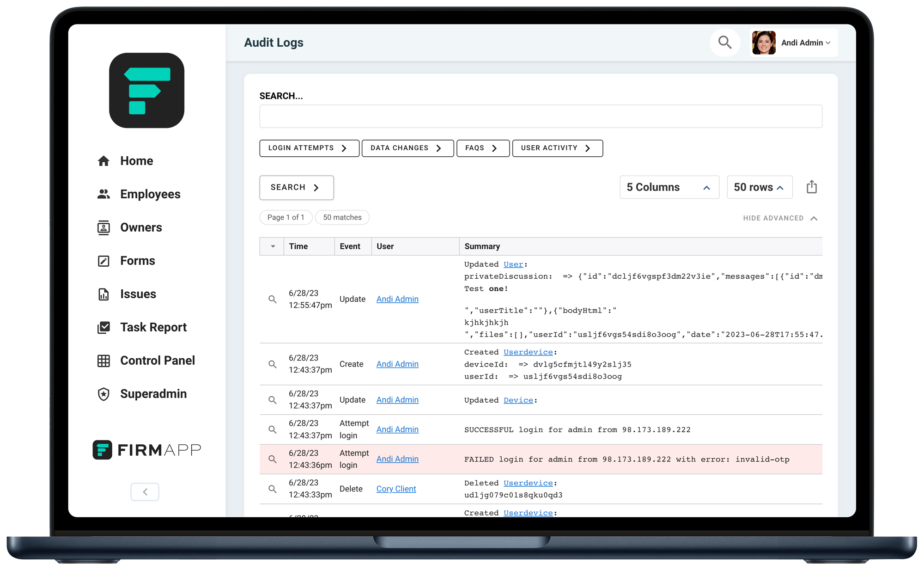Image resolution: width=924 pixels, height=570 pixels.
Task: Click the Control Panel grid icon
Action: (103, 361)
